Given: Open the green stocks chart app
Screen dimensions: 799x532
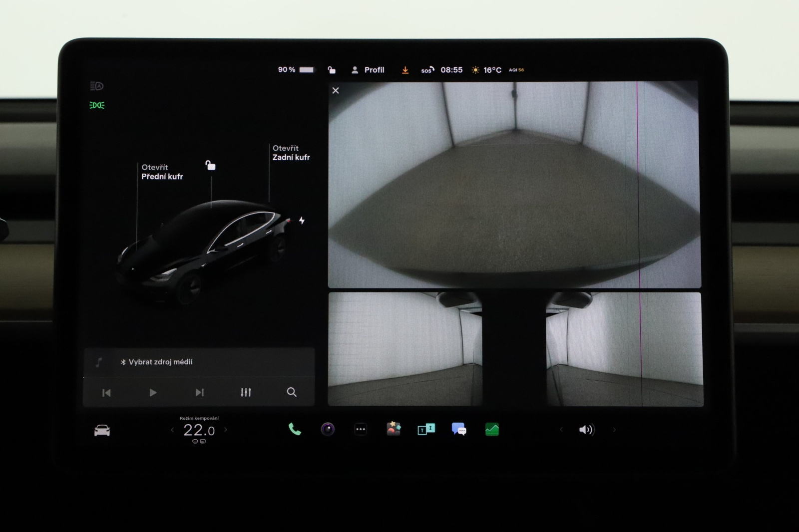Looking at the screenshot, I should pyautogui.click(x=492, y=429).
